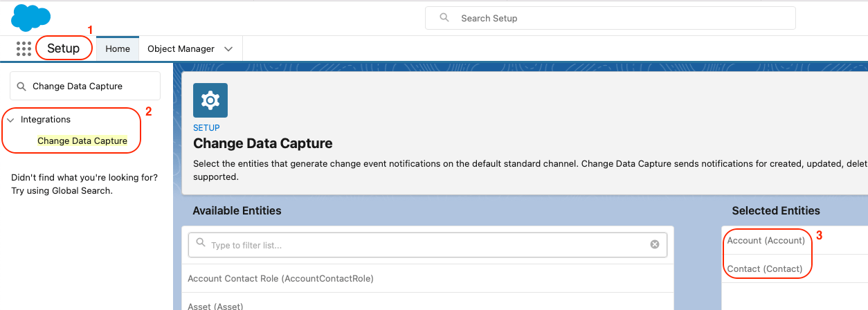868x310 pixels.
Task: Click the Setup gear icon tile
Action: pyautogui.click(x=210, y=100)
